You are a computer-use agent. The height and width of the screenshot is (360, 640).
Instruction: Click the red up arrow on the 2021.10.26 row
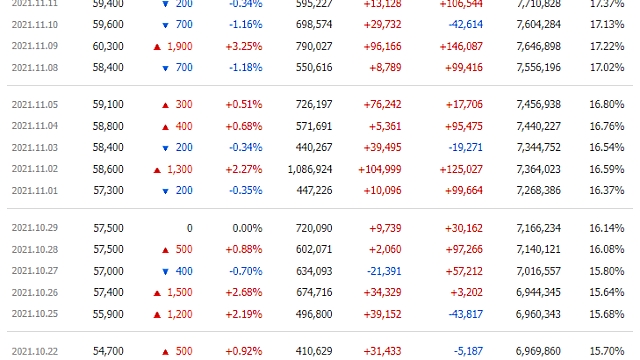(x=157, y=293)
